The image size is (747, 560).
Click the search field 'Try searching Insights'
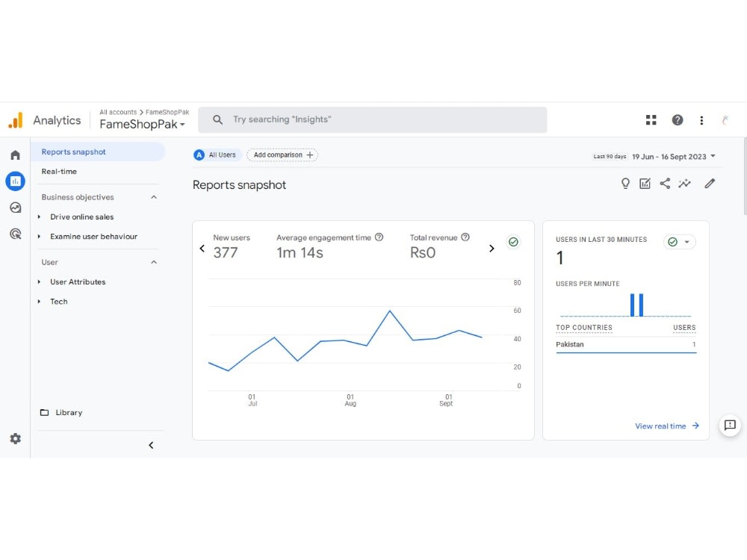click(373, 119)
